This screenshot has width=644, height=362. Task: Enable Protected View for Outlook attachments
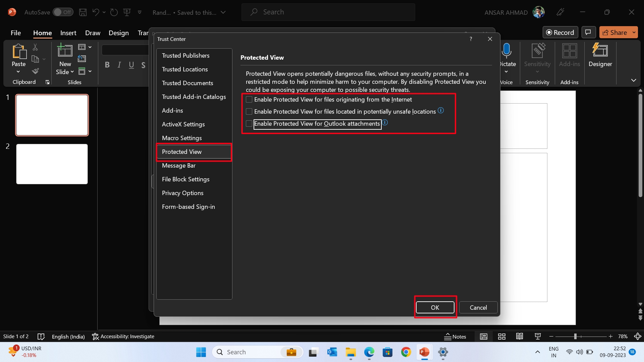pos(249,124)
